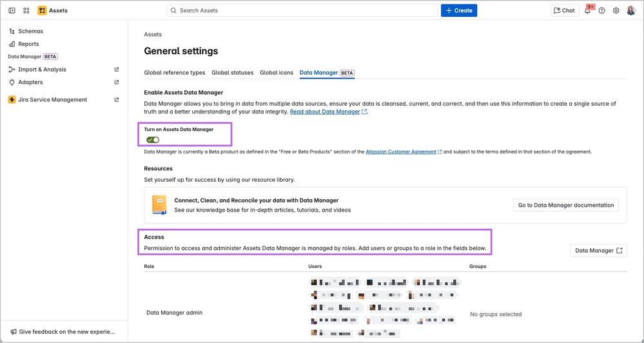Click the Create button
This screenshot has width=644, height=343.
459,10
